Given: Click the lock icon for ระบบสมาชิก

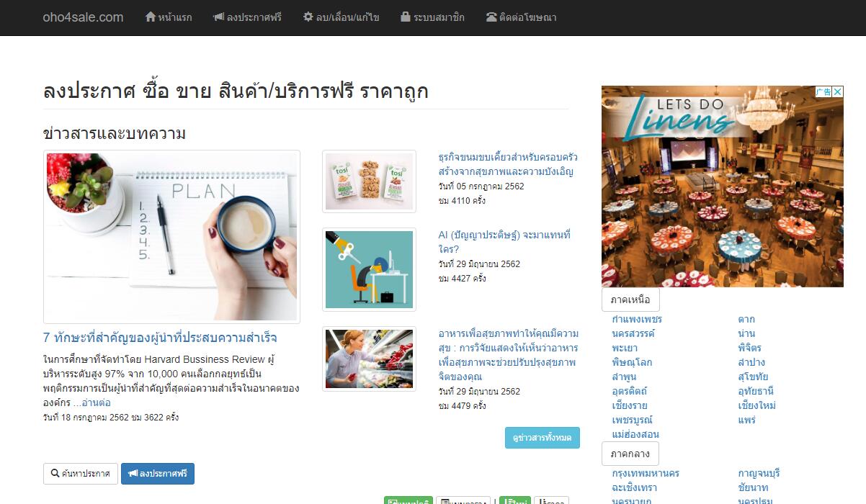Looking at the screenshot, I should coord(406,17).
